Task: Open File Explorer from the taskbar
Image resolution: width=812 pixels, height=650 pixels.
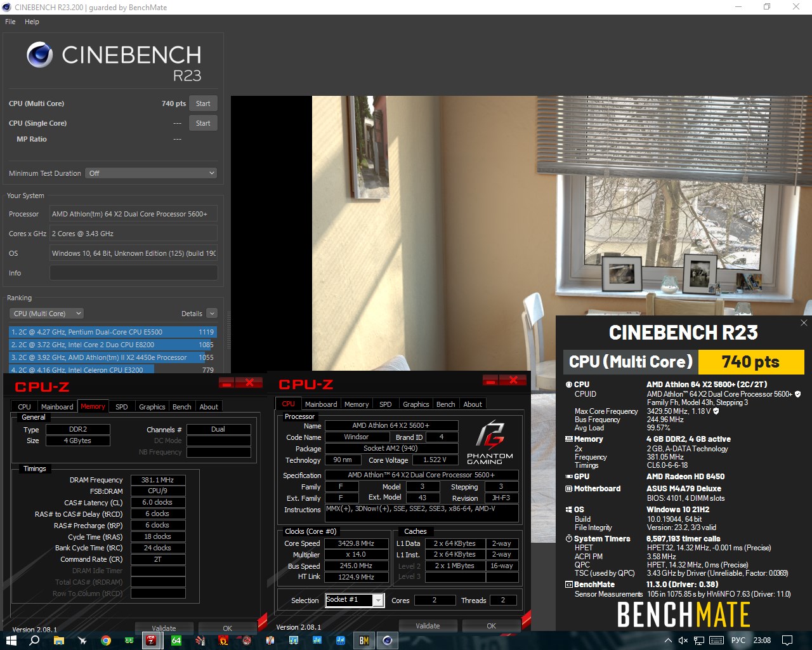Action: pos(59,640)
